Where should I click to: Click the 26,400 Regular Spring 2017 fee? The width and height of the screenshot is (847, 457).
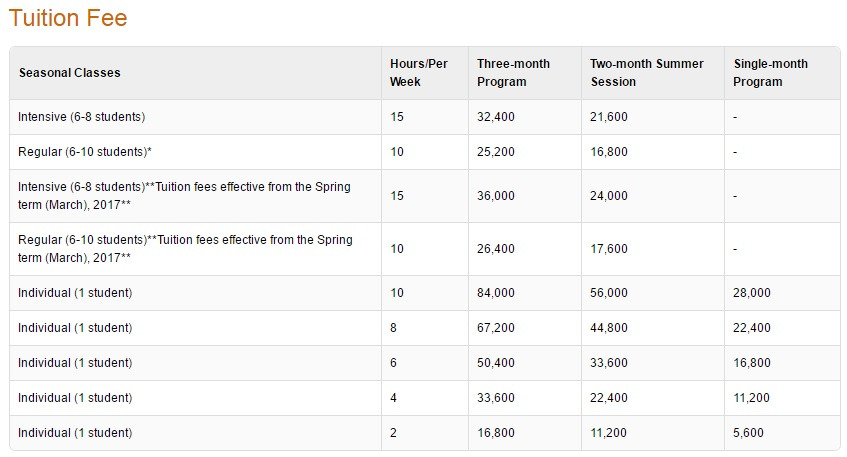tap(496, 249)
